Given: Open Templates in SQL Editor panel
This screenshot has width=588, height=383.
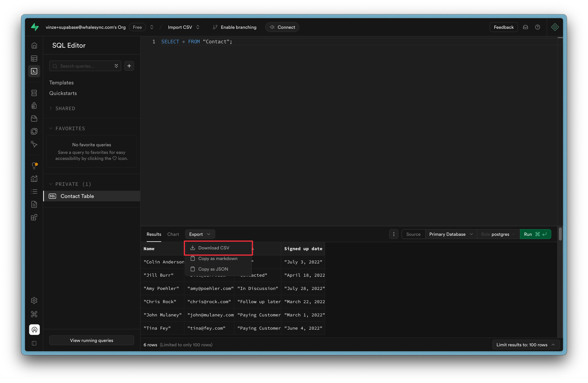Looking at the screenshot, I should click(61, 83).
